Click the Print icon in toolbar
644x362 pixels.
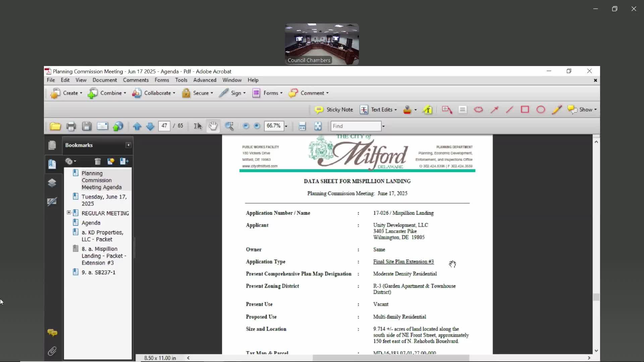tap(71, 126)
